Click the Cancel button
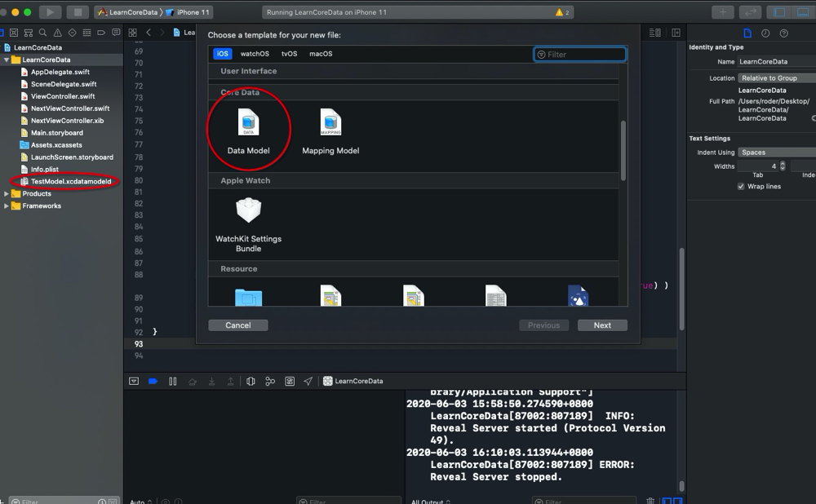This screenshot has height=504, width=816. (x=237, y=325)
